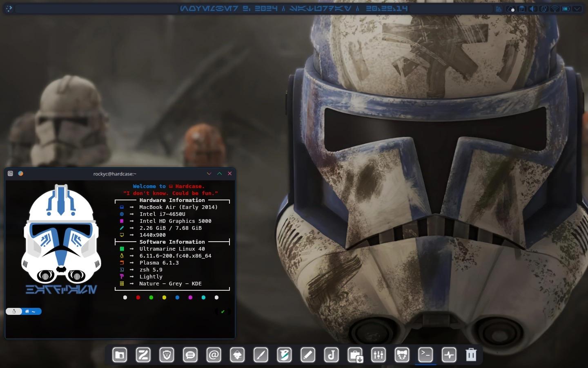Minimize the terminal with the down chevron
Viewport: 588px width, 368px height.
(209, 173)
